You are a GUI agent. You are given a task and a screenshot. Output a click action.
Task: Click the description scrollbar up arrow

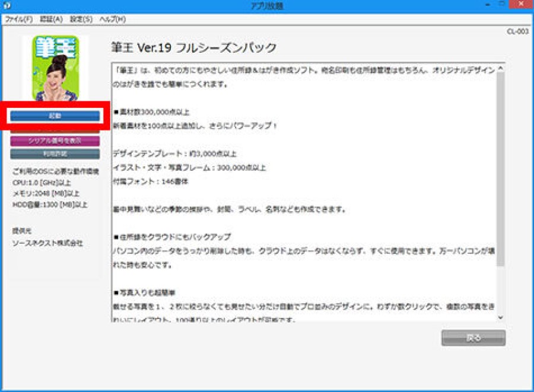(500, 68)
